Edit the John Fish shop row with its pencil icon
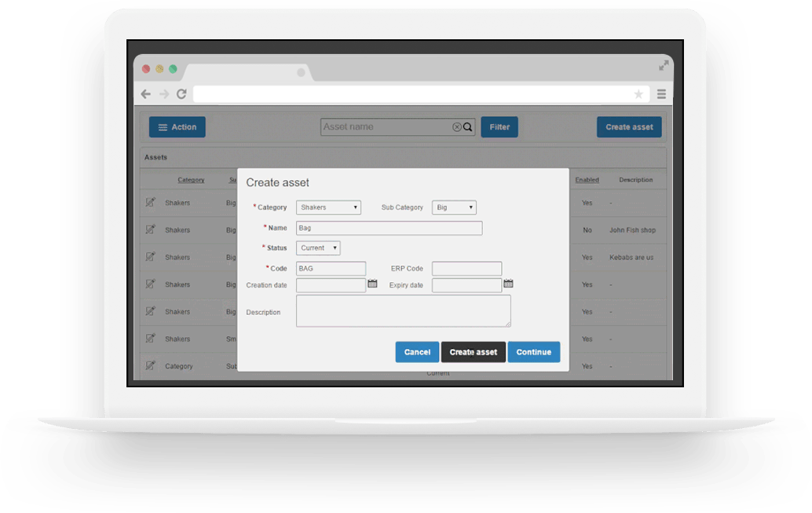The image size is (812, 513). (x=150, y=229)
